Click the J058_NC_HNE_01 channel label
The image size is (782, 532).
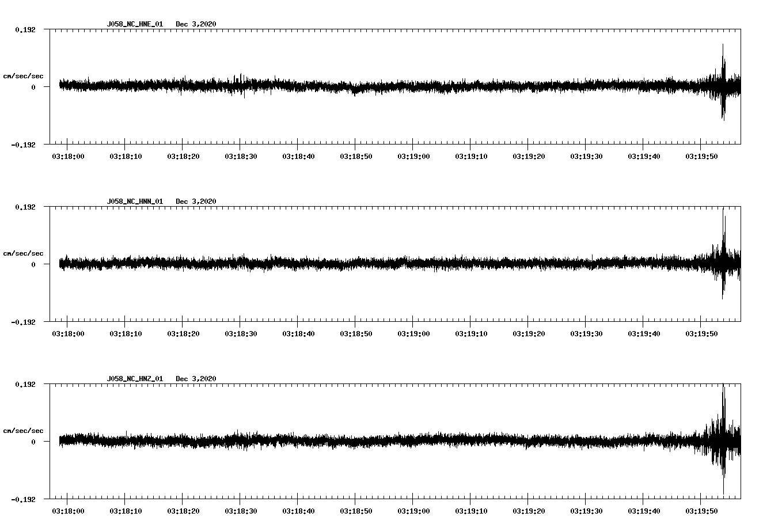tap(134, 24)
